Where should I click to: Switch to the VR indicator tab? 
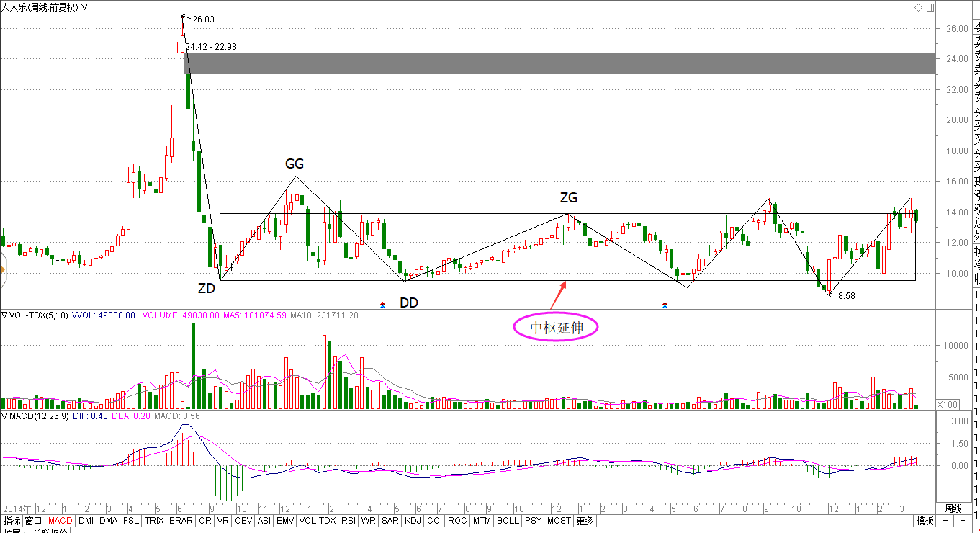click(223, 521)
